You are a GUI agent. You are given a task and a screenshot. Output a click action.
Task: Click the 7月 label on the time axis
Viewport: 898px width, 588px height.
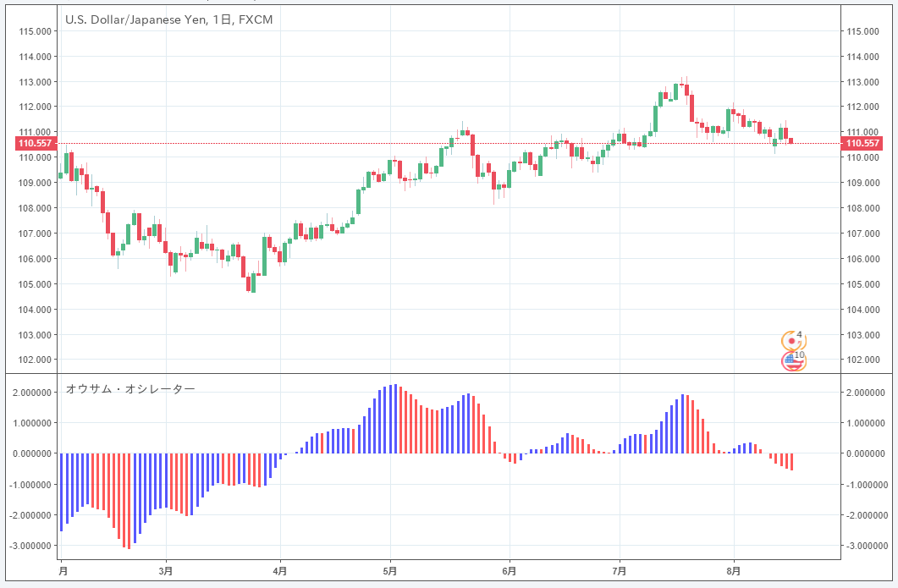click(x=620, y=570)
